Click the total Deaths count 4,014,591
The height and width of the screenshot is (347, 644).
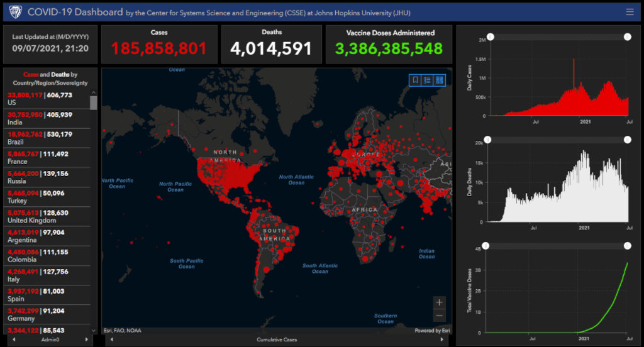pyautogui.click(x=271, y=48)
